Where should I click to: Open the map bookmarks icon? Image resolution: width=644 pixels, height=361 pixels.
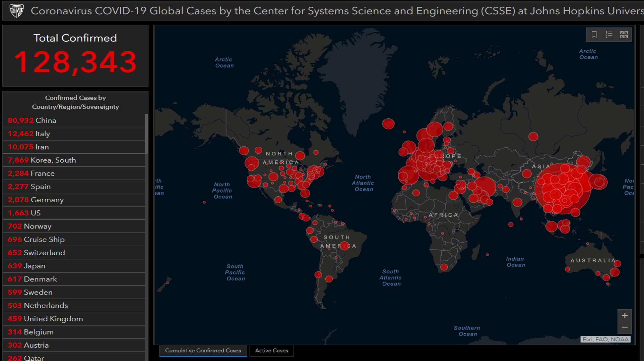(594, 35)
